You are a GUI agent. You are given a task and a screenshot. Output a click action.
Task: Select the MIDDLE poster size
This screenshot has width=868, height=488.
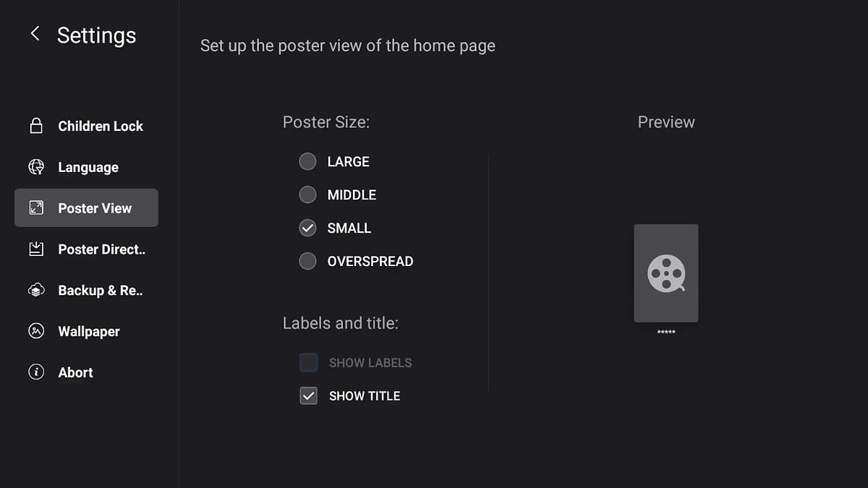pos(307,194)
